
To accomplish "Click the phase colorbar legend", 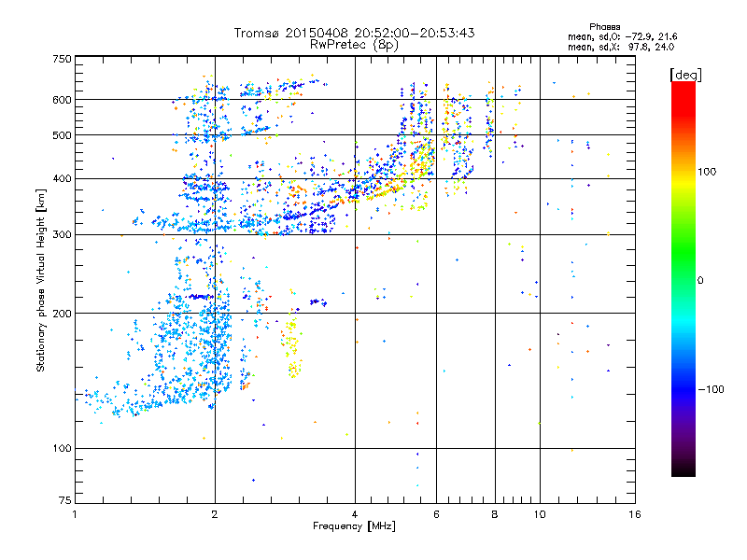I will [x=684, y=279].
